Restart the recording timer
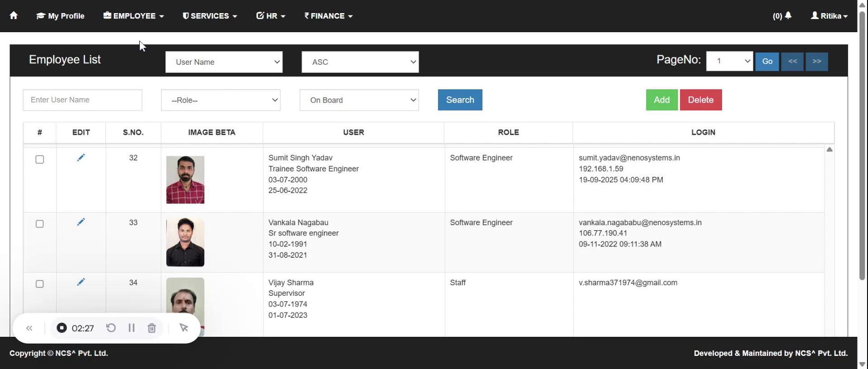The width and height of the screenshot is (868, 369). [111, 328]
